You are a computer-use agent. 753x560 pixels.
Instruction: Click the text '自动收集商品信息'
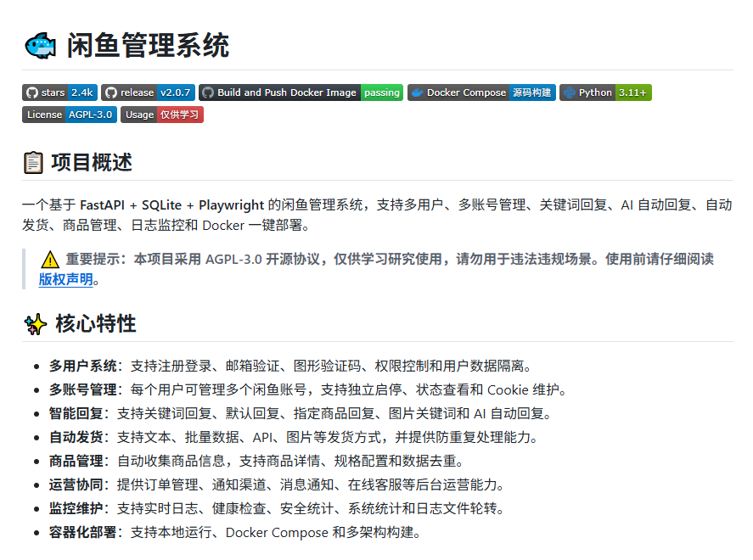coord(171,461)
